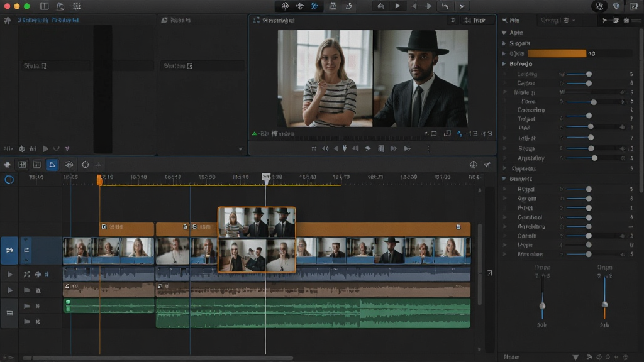This screenshot has height=362, width=644.
Task: Toggle the play triangle on the blue audio track header
Action: tap(10, 274)
